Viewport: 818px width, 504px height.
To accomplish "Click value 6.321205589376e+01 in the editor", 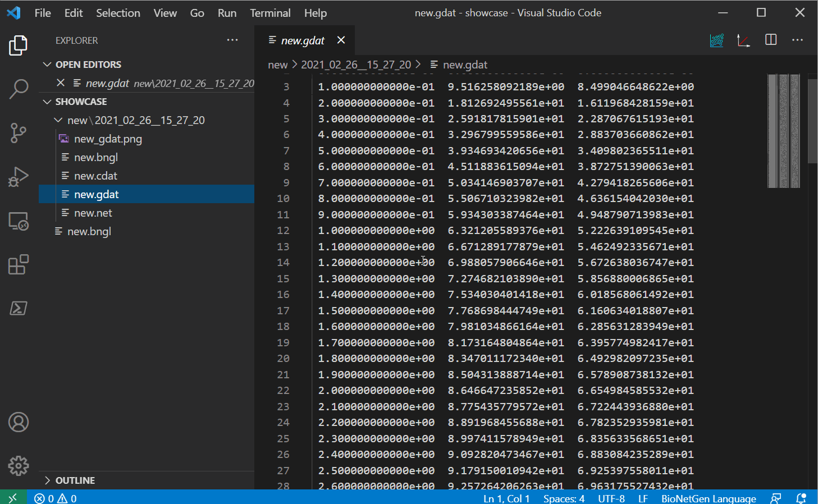I will tap(506, 231).
